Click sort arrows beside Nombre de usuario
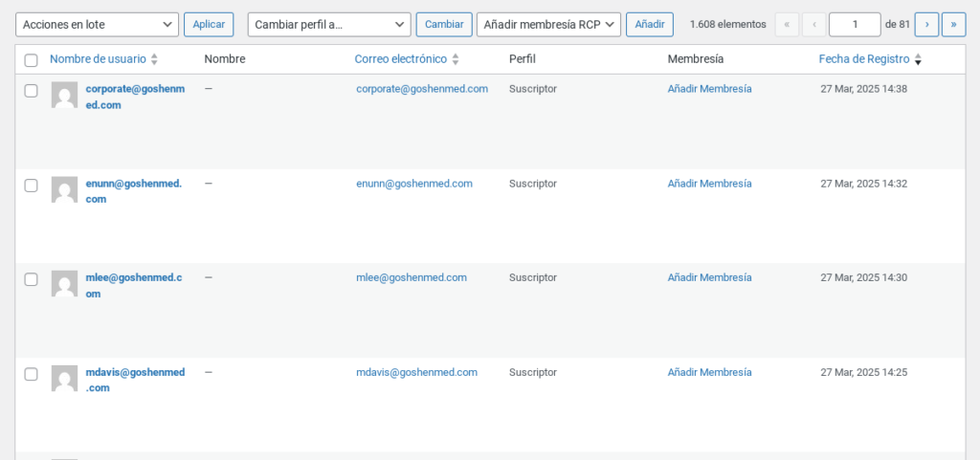The image size is (980, 460). tap(154, 59)
